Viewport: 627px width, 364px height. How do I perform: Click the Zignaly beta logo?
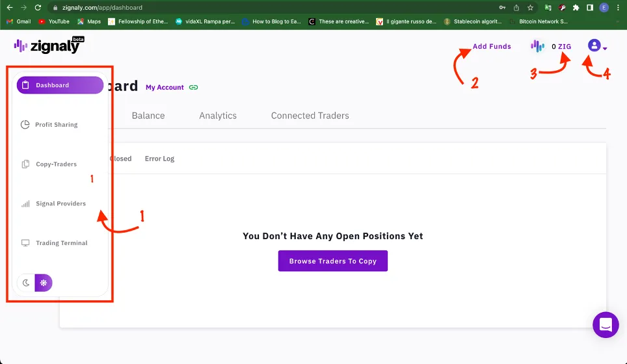49,45
